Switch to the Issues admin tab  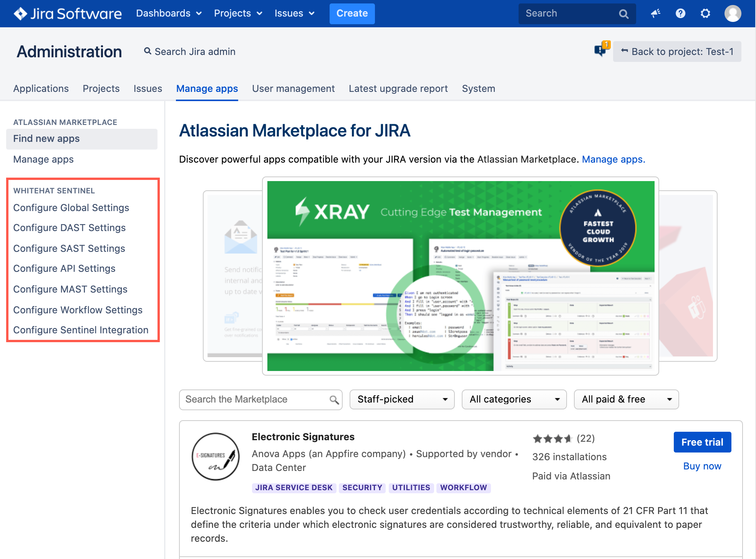point(148,88)
